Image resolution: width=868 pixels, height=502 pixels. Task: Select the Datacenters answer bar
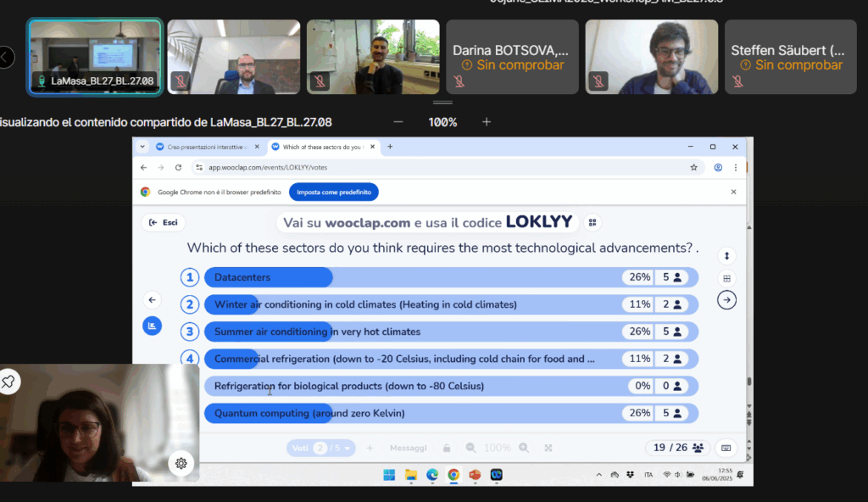click(451, 277)
